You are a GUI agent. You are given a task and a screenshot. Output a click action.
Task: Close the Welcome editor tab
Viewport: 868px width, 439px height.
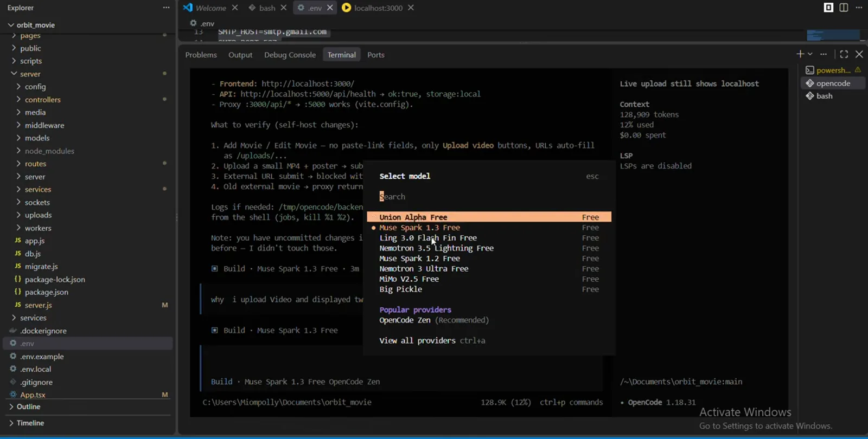pyautogui.click(x=235, y=8)
